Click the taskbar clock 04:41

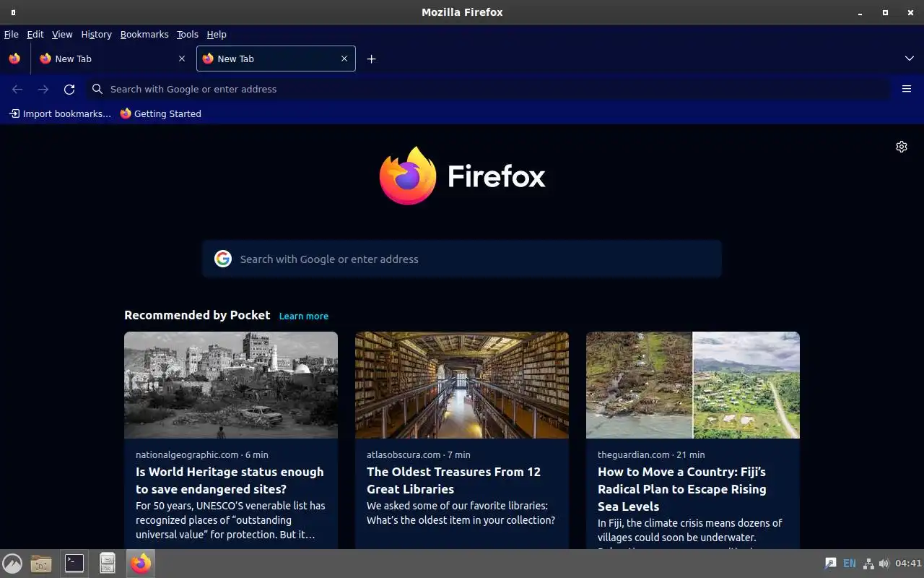(908, 564)
